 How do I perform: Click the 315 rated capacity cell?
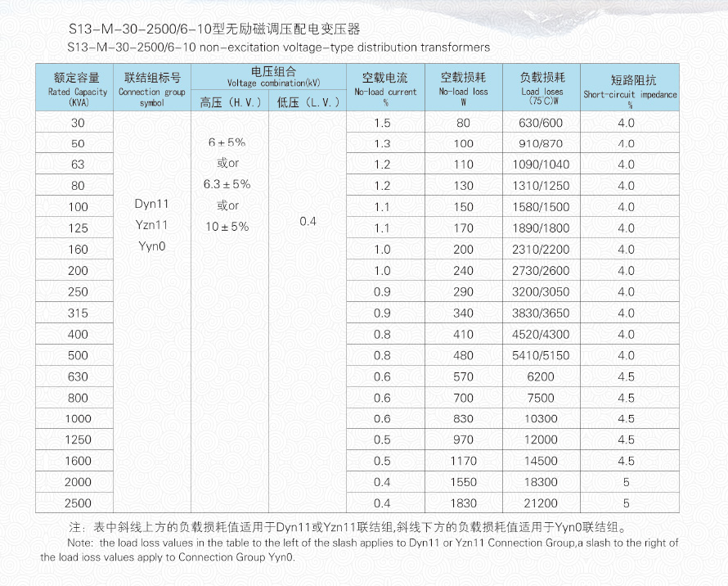pyautogui.click(x=78, y=313)
